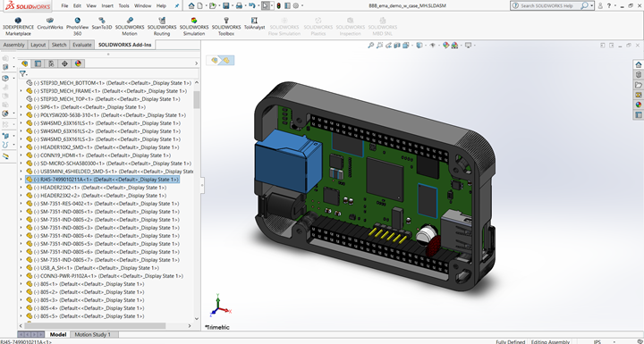Switch to the Sketch tab
Viewport: 644px width, 344px height.
pos(59,45)
